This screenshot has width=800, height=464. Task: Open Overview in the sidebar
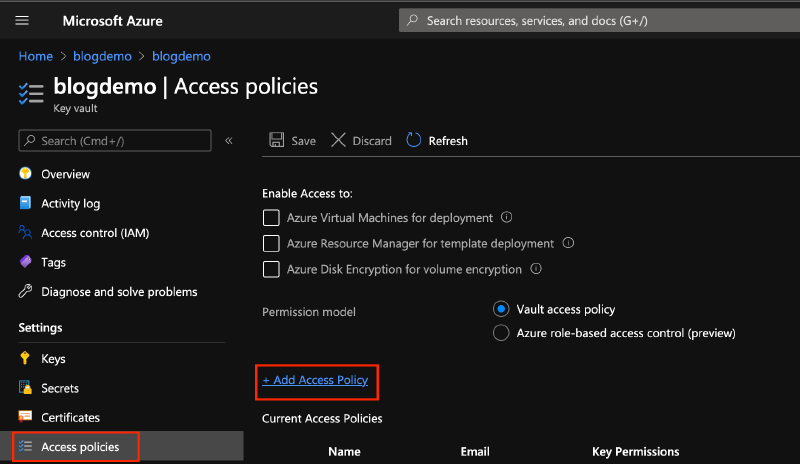tap(65, 174)
